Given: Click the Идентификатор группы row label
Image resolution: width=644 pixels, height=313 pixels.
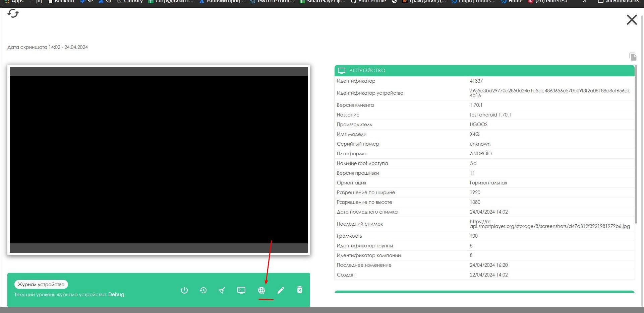Looking at the screenshot, I should point(365,246).
